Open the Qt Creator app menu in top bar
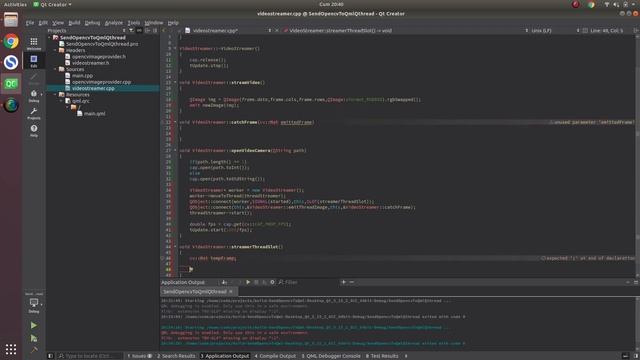Viewport: 640px width, 360px height. (x=52, y=4)
